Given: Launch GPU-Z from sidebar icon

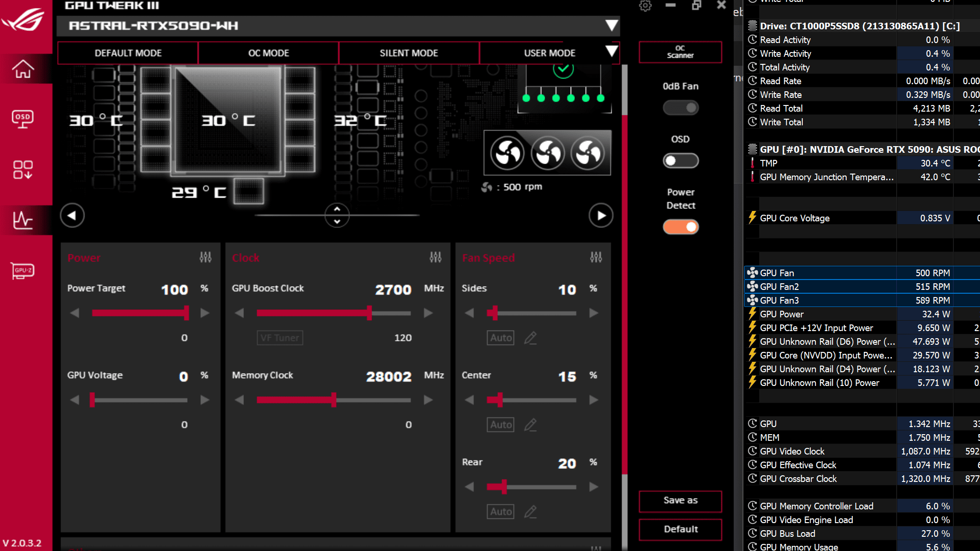Looking at the screenshot, I should pos(23,271).
